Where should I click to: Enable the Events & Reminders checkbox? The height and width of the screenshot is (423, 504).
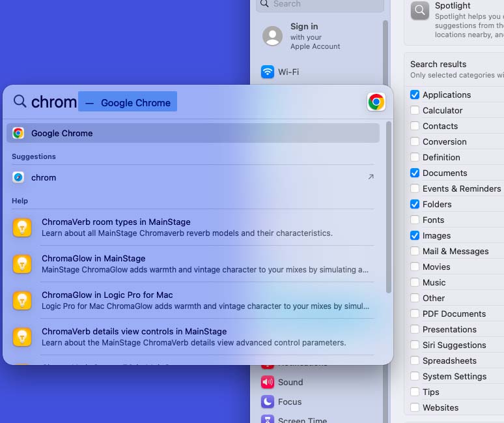click(415, 188)
